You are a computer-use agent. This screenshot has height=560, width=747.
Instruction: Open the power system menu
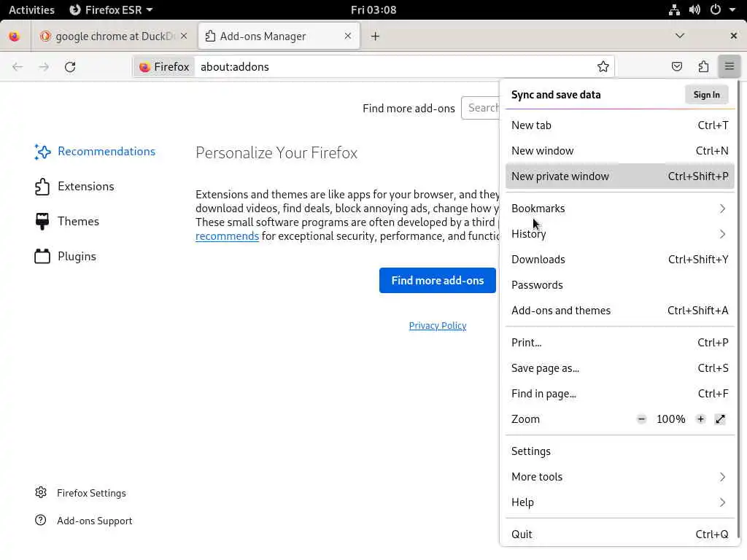[716, 9]
